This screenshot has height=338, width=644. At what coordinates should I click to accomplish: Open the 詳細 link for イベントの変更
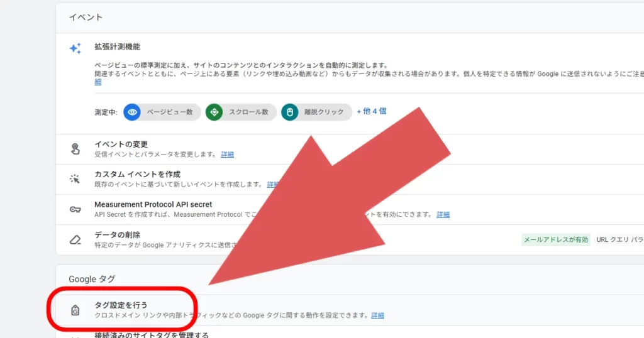click(227, 155)
